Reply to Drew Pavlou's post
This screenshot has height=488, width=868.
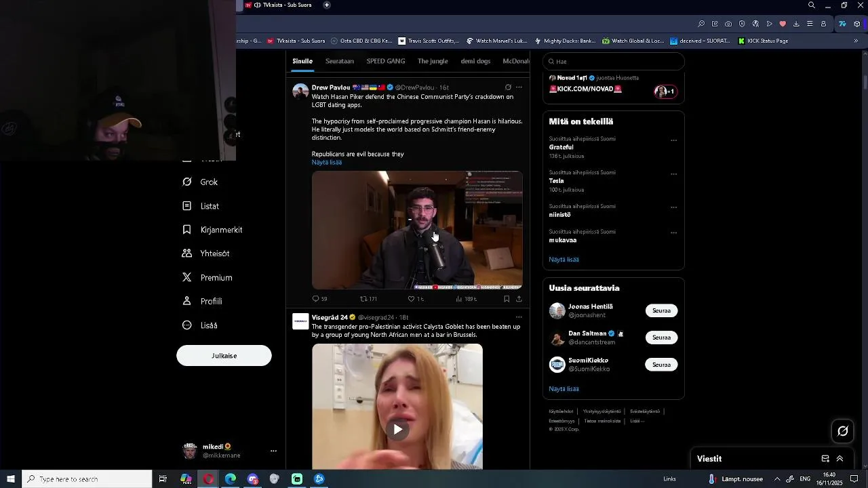tap(319, 299)
